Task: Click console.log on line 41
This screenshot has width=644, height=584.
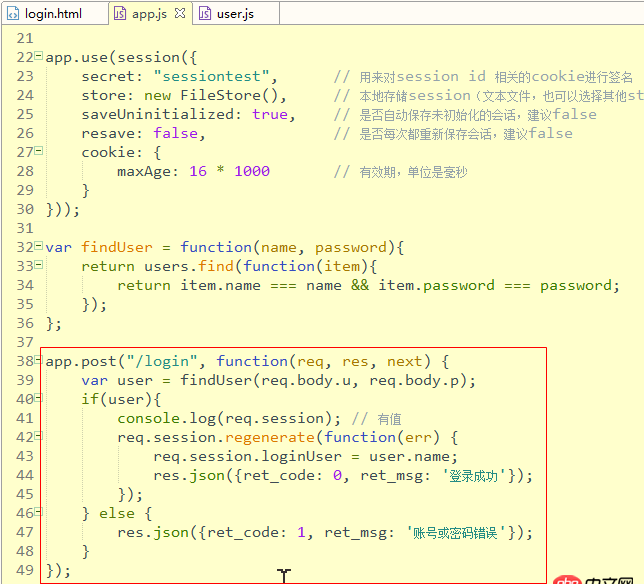Action: [x=166, y=418]
